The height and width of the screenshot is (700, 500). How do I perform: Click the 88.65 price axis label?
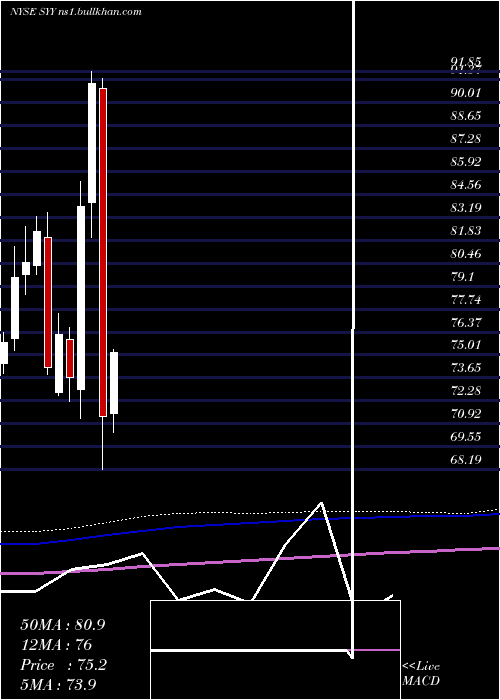(466, 116)
